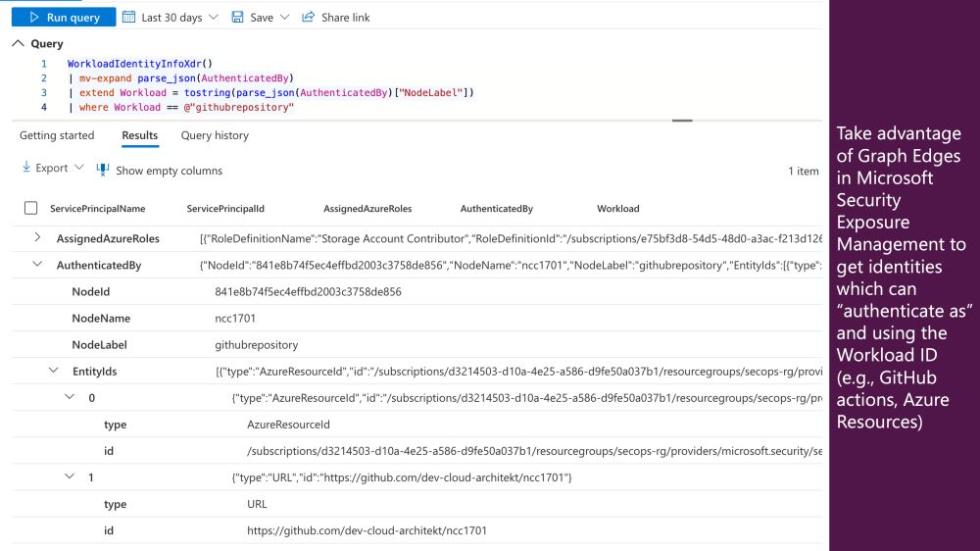The height and width of the screenshot is (551, 980).
Task: Click the NodeName field label
Action: [101, 319]
